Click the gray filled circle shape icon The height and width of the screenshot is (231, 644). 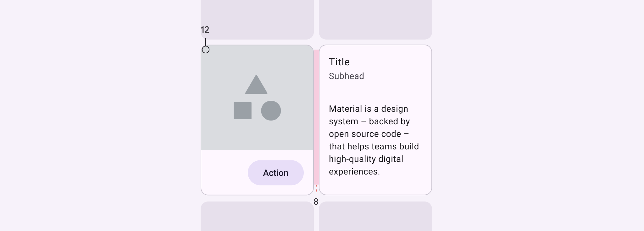271,110
